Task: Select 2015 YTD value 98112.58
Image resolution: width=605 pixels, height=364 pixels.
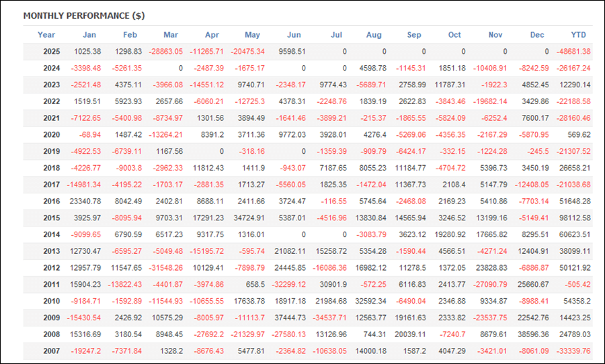Action: click(575, 218)
